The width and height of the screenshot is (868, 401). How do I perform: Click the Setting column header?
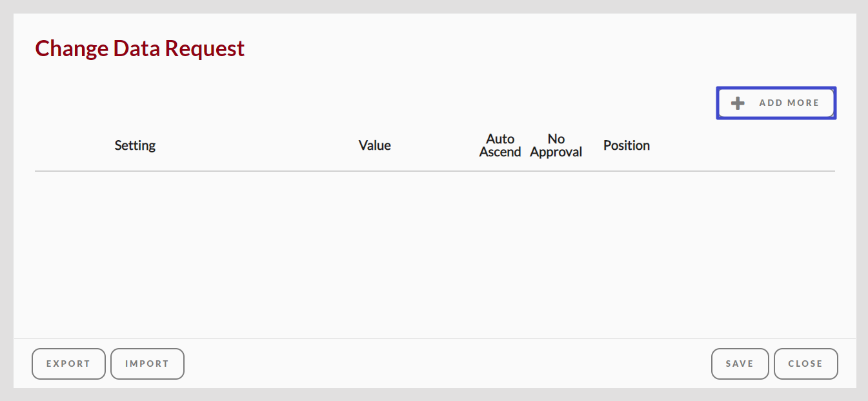[x=135, y=145]
